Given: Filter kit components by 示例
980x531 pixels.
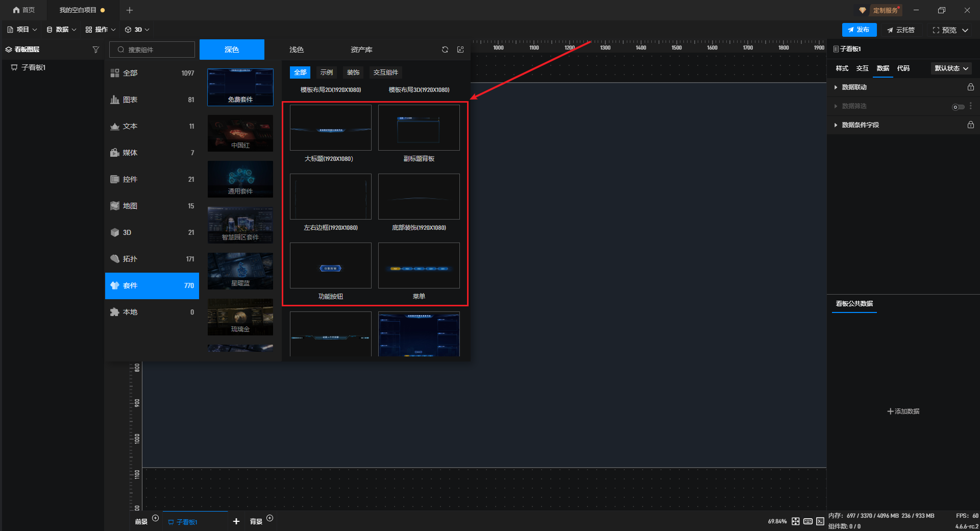Looking at the screenshot, I should [327, 73].
